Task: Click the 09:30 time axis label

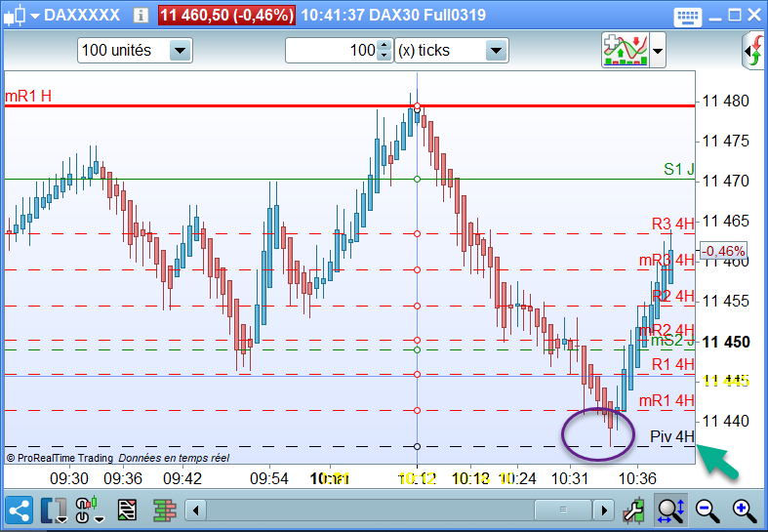Action: pyautogui.click(x=69, y=478)
